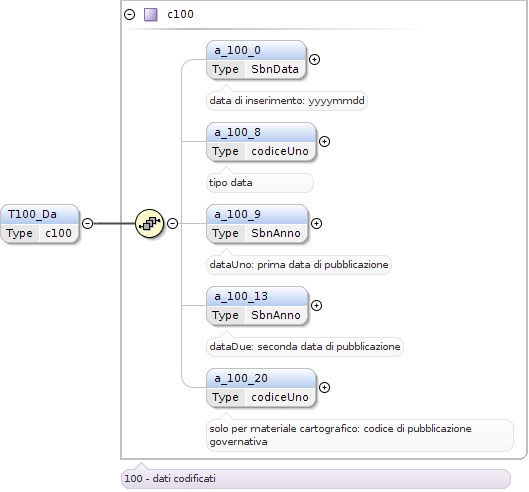The image size is (529, 492).
Task: Click 'dataDue: seconda data di pubblicazione' annotation
Action: click(305, 347)
